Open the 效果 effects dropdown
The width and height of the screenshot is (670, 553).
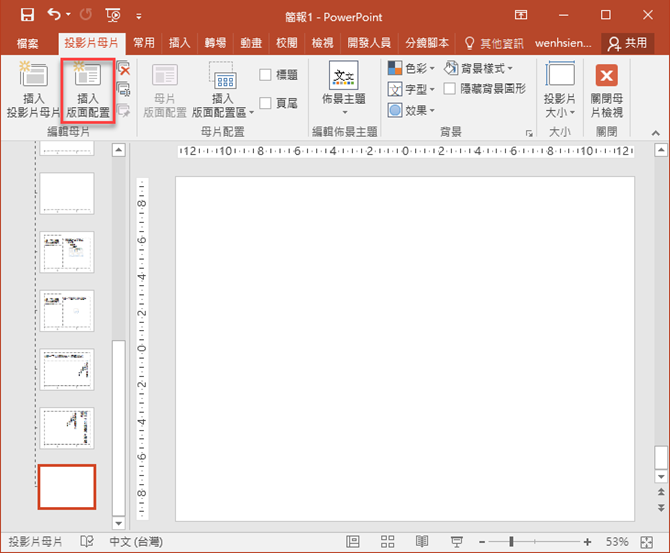coord(411,111)
